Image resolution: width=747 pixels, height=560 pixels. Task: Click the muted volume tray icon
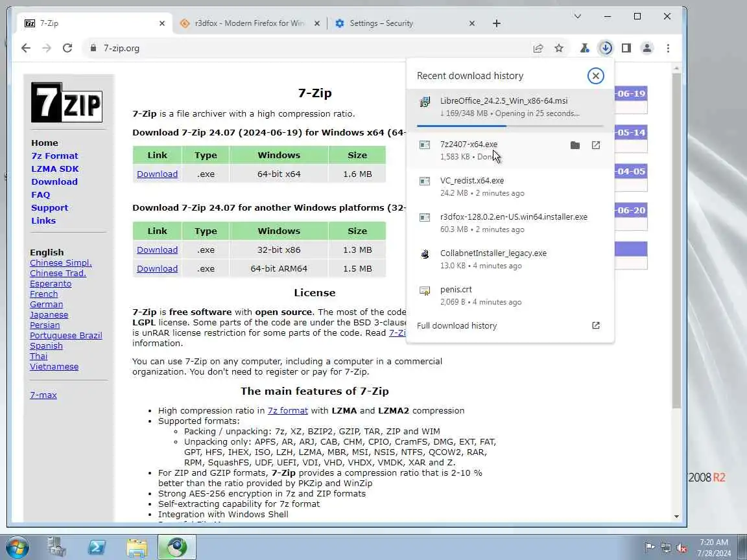tap(682, 548)
